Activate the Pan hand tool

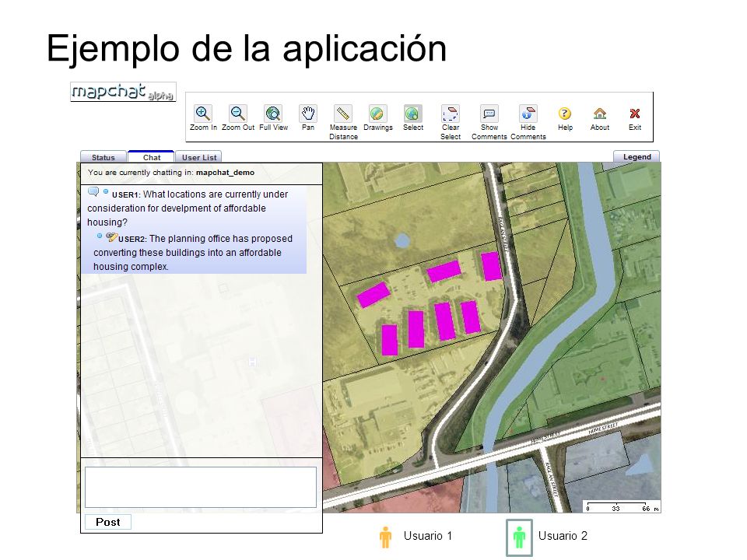308,114
